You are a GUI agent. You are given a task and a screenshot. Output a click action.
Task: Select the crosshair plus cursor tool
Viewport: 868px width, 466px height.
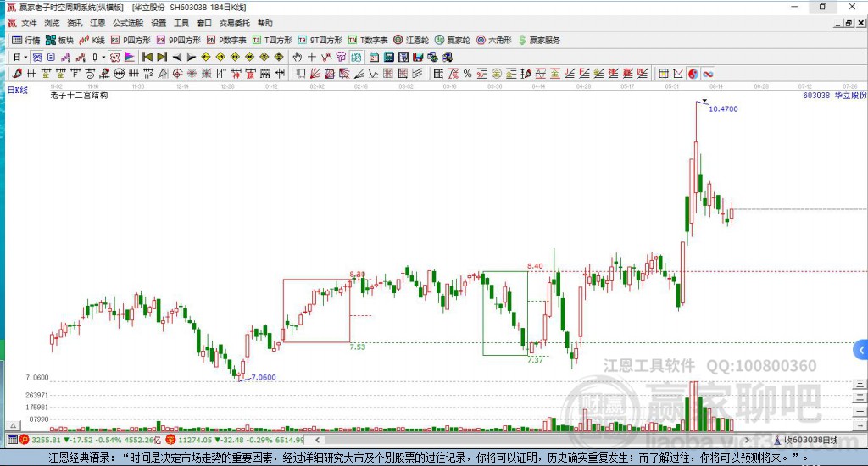pos(312,57)
